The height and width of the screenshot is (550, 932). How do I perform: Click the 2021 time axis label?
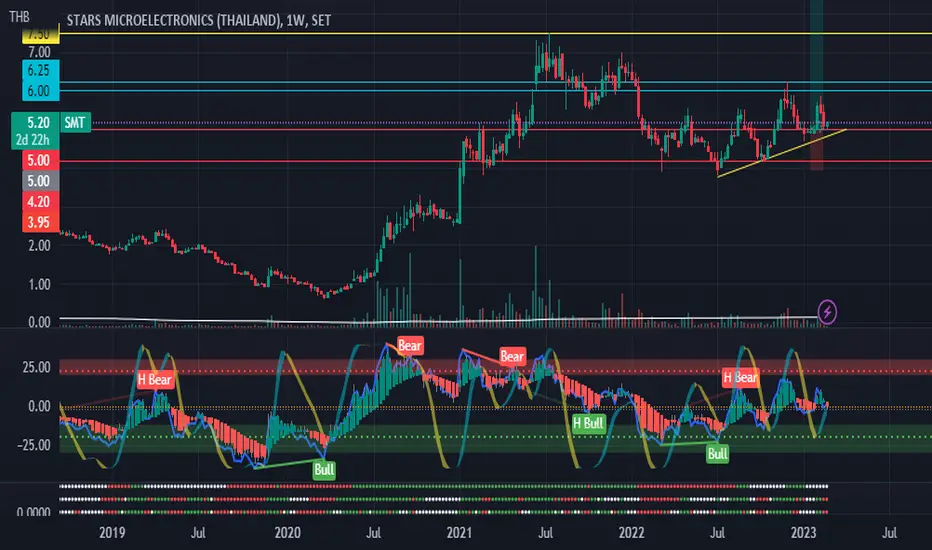point(459,532)
